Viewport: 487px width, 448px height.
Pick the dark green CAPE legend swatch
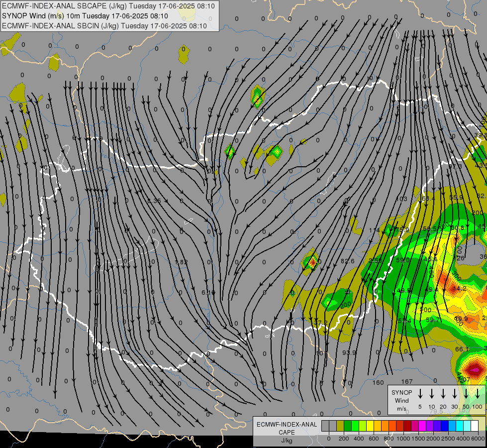tap(348, 426)
